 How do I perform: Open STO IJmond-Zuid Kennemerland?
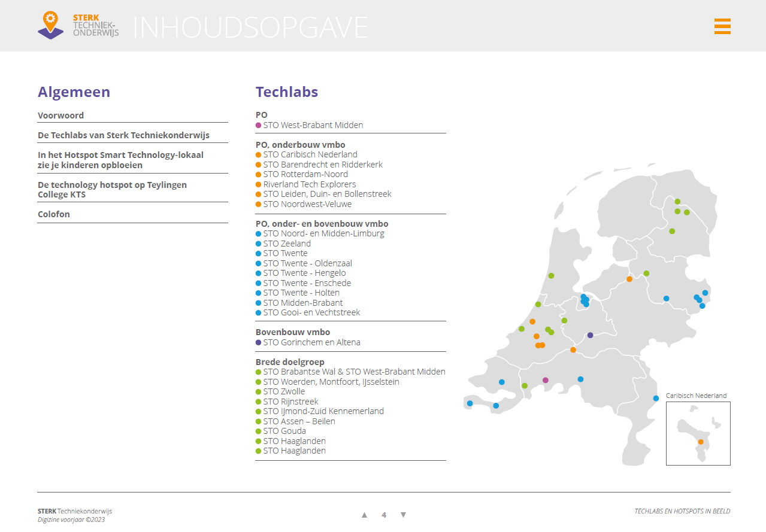pos(320,411)
